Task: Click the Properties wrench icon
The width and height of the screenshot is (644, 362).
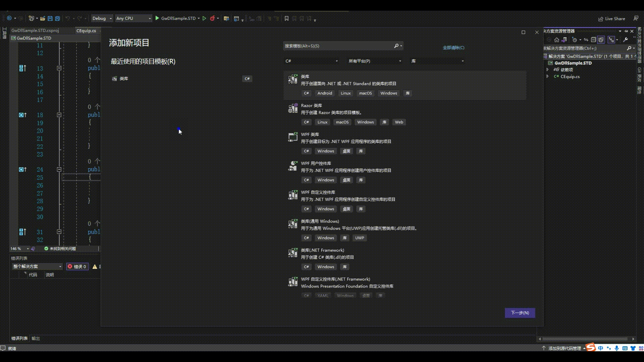Action: point(626,40)
